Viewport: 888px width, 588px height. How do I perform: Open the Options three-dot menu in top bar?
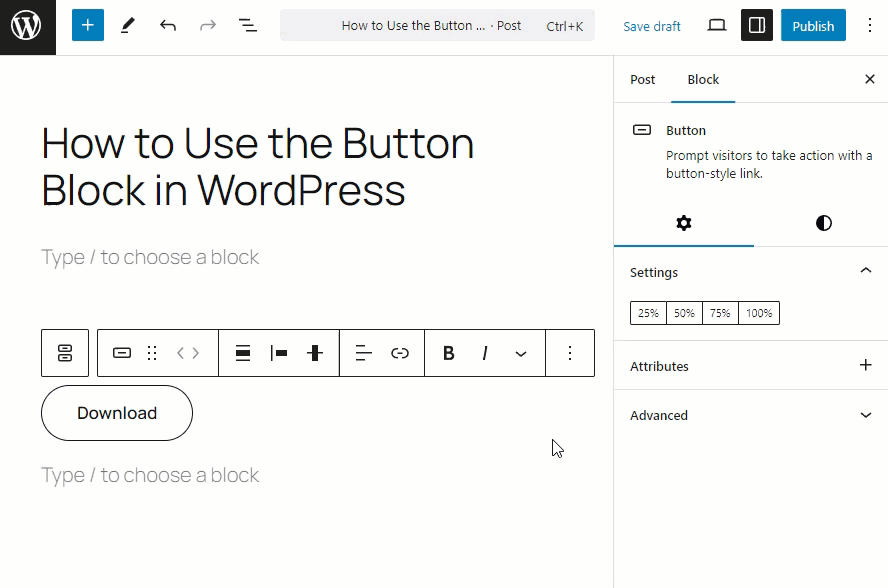point(870,25)
